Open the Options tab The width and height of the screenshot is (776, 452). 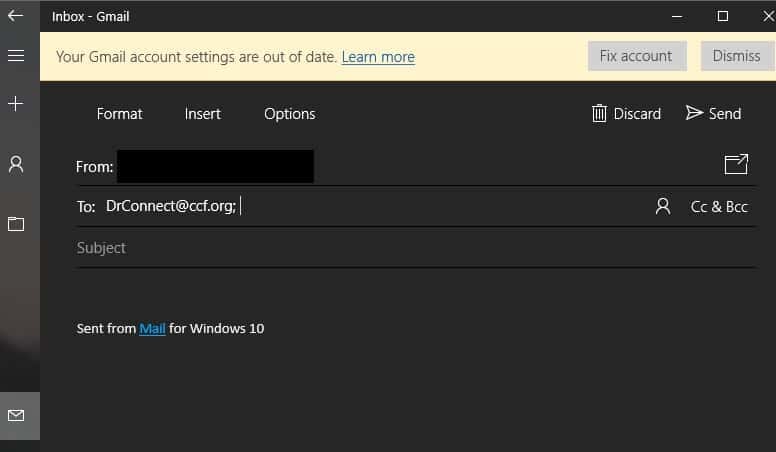(x=290, y=114)
